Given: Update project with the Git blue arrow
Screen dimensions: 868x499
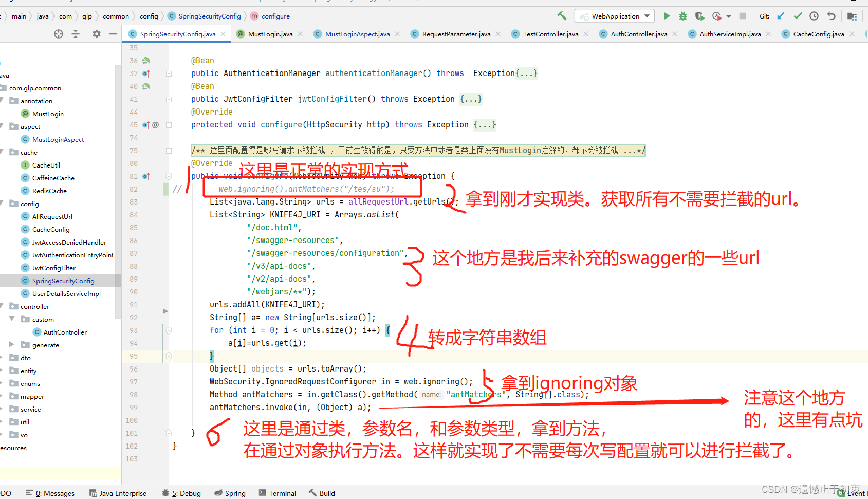Looking at the screenshot, I should [x=781, y=16].
